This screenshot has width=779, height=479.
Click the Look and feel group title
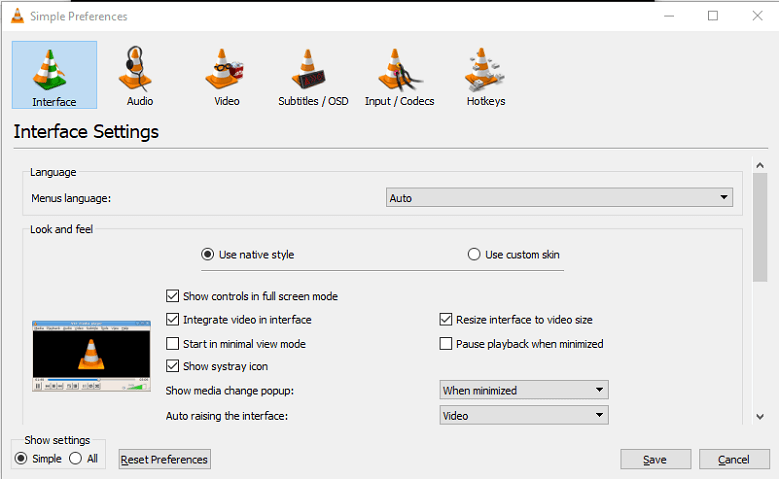[61, 229]
